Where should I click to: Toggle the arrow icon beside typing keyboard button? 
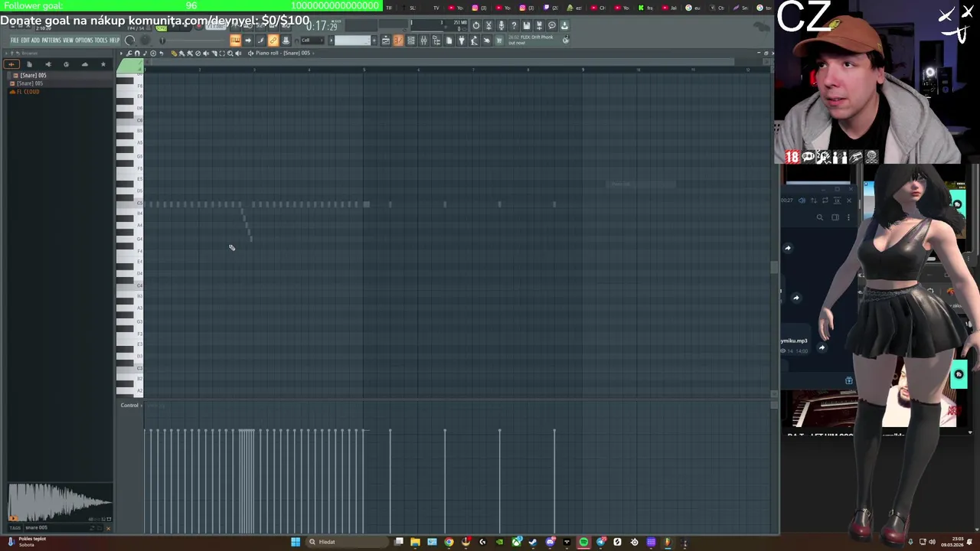tap(248, 40)
